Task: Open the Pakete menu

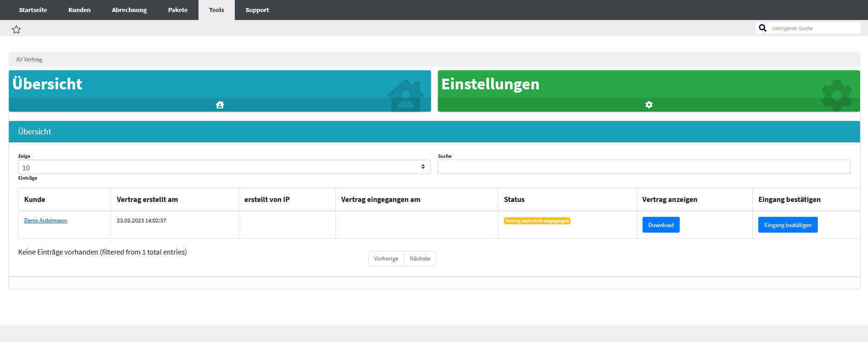Action: (178, 10)
